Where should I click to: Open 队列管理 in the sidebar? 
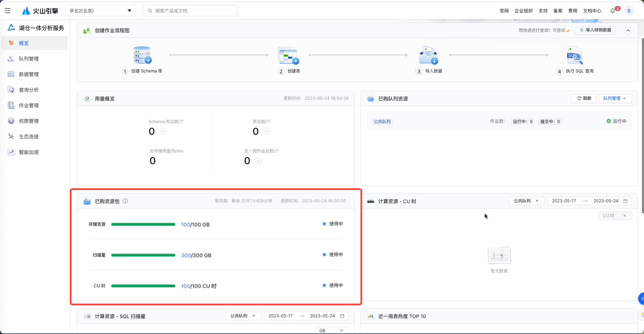coord(29,59)
